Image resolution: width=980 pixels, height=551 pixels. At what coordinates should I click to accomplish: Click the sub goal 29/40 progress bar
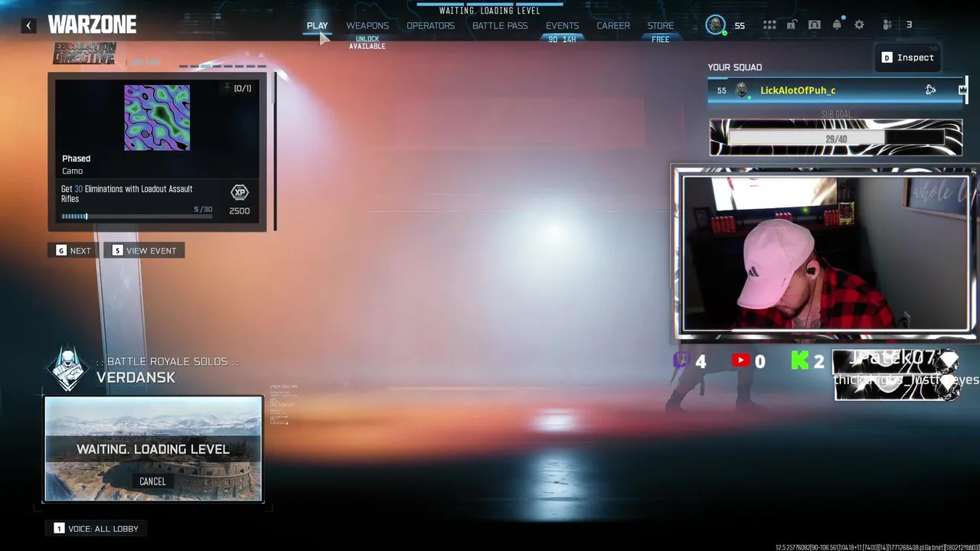(836, 139)
